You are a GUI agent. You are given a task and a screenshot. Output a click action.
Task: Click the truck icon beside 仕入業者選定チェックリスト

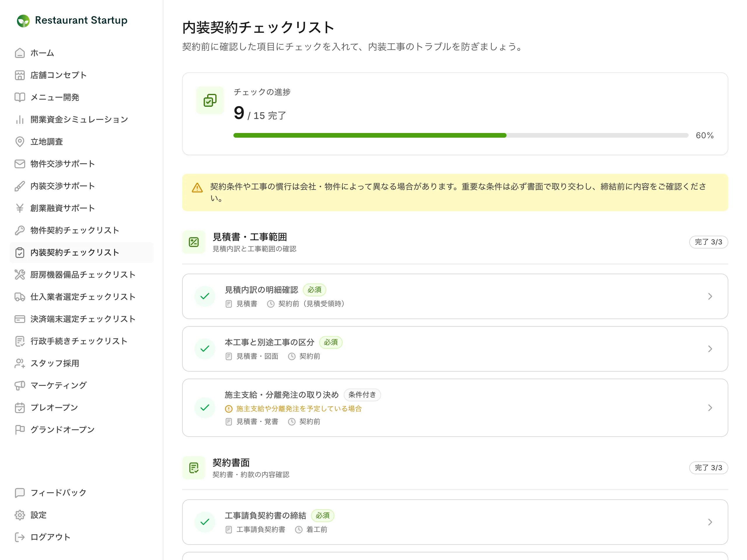coord(20,297)
